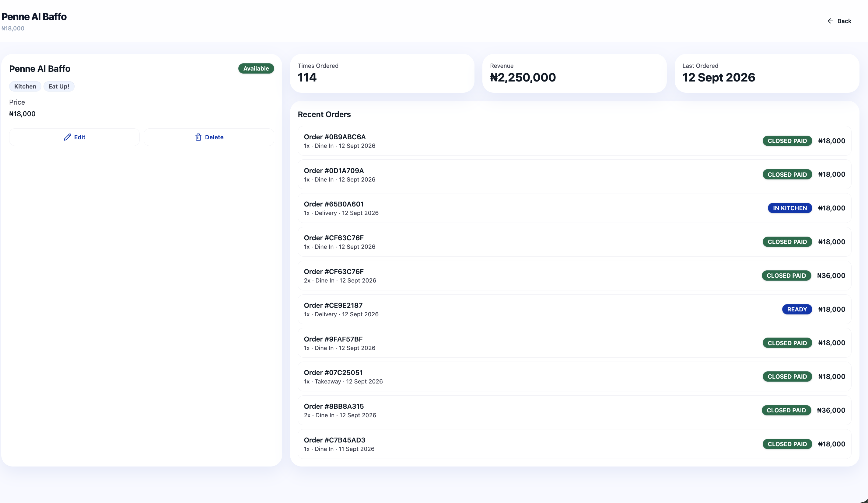Click '1x · Dine In · 11 Sept 2026' text
The height and width of the screenshot is (503, 868).
(x=339, y=449)
